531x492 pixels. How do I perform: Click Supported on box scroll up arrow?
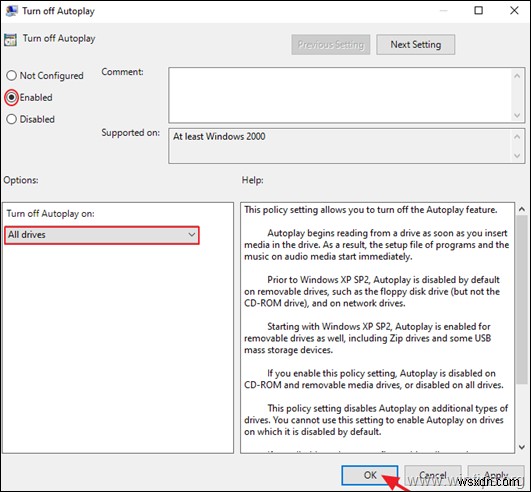(517, 137)
